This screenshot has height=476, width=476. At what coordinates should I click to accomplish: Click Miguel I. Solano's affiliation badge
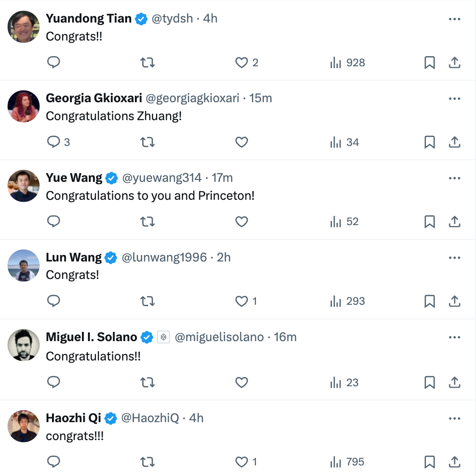pyautogui.click(x=163, y=337)
